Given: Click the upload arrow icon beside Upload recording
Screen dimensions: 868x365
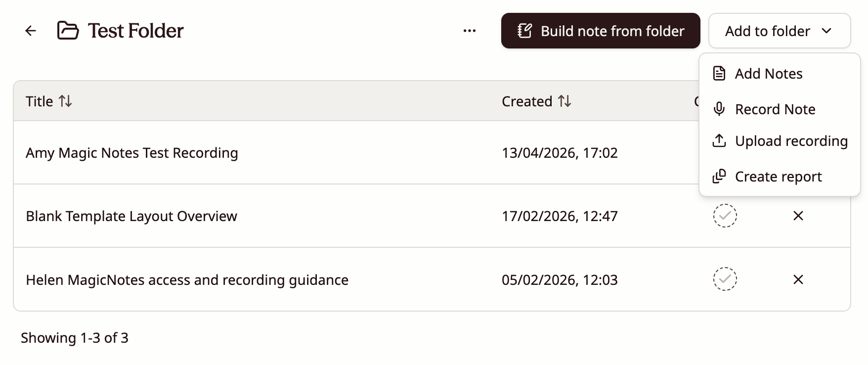Looking at the screenshot, I should point(719,141).
